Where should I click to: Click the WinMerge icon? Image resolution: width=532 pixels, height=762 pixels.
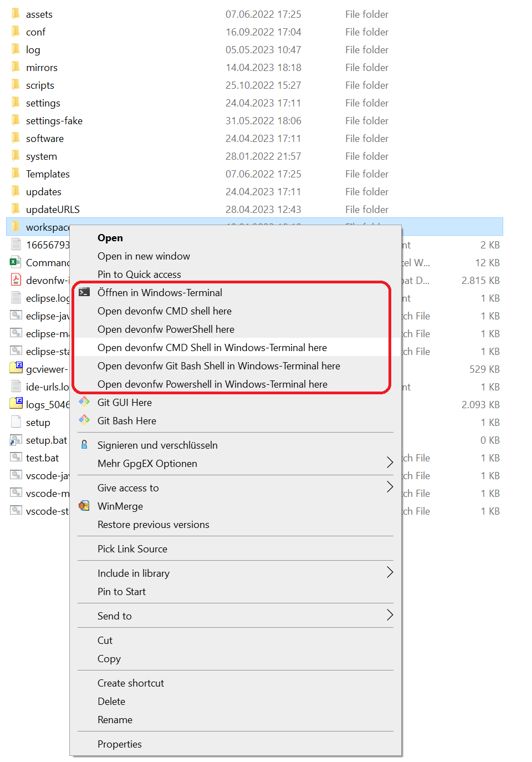85,506
